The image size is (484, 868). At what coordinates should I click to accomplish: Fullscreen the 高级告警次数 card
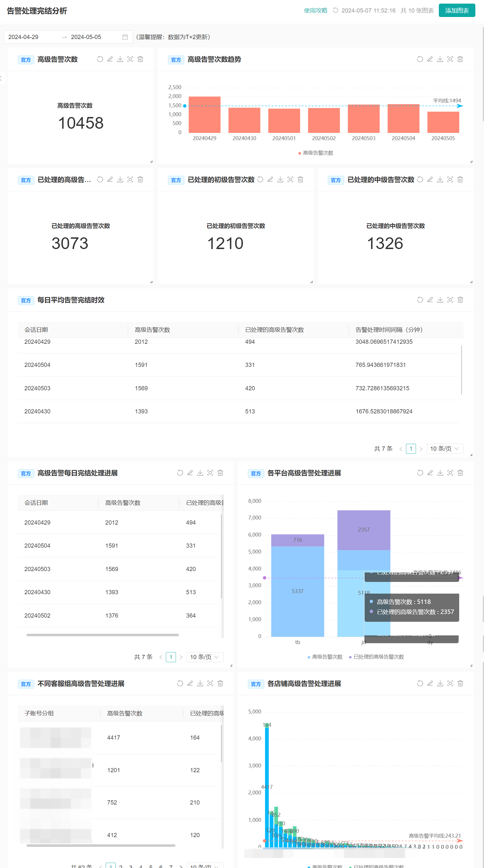pos(130,59)
